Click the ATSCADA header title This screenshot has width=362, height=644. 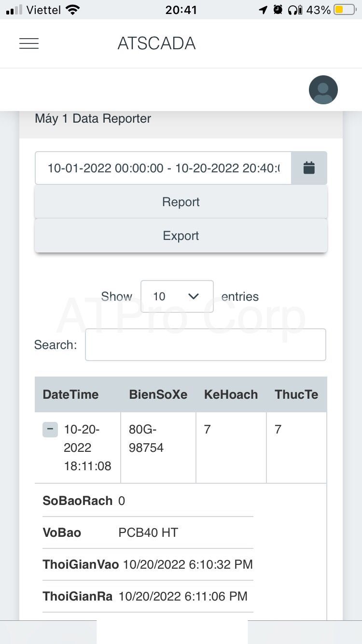[x=156, y=43]
